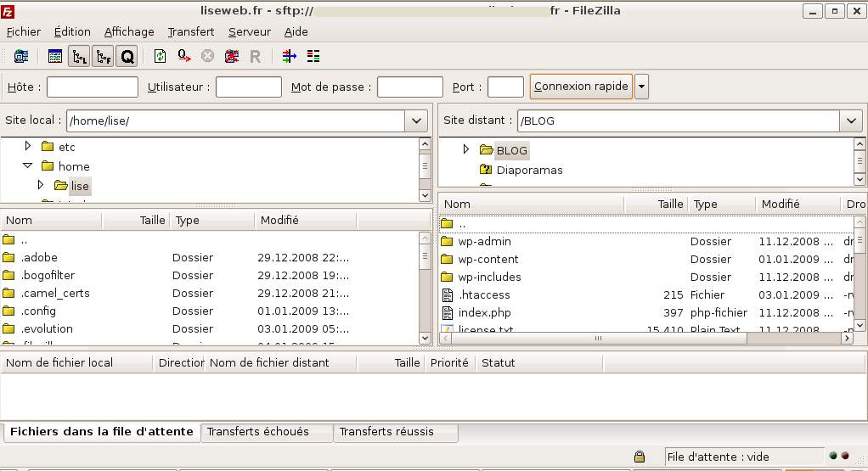Toggle transfer queue display (Q icon)

tap(127, 56)
